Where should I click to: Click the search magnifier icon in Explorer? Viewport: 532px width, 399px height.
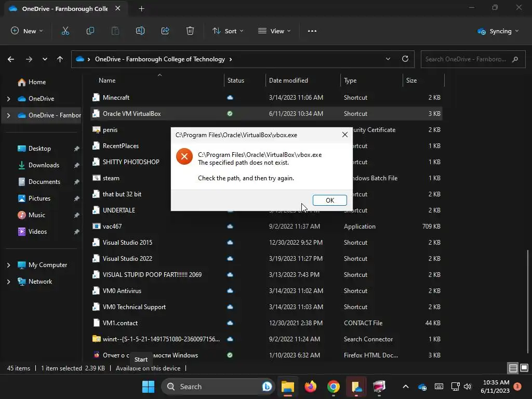(x=515, y=59)
